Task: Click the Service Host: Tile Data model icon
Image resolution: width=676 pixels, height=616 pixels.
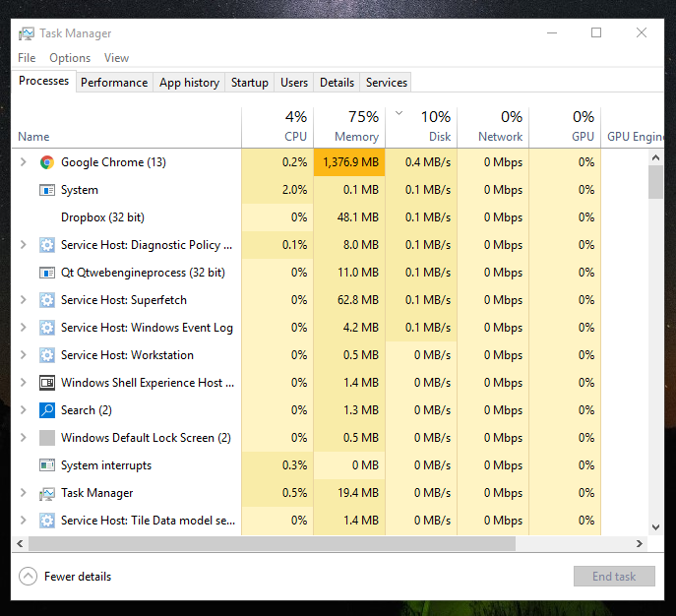Action: point(47,521)
